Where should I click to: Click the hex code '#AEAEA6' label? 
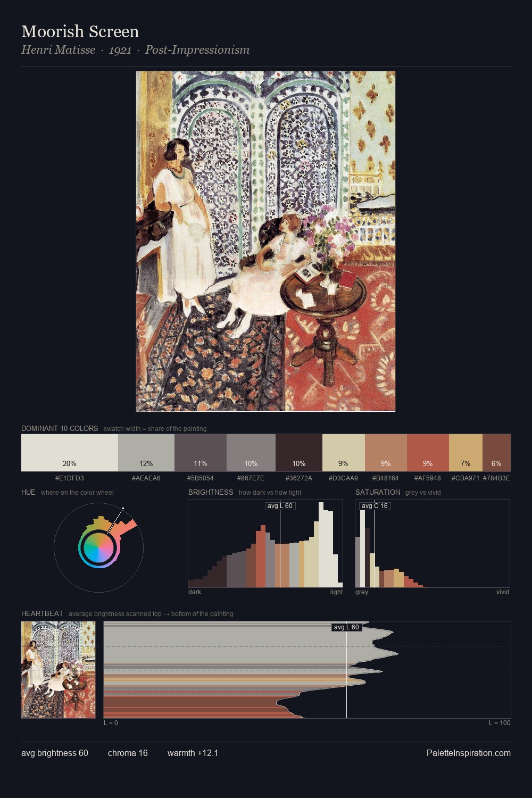(x=146, y=478)
